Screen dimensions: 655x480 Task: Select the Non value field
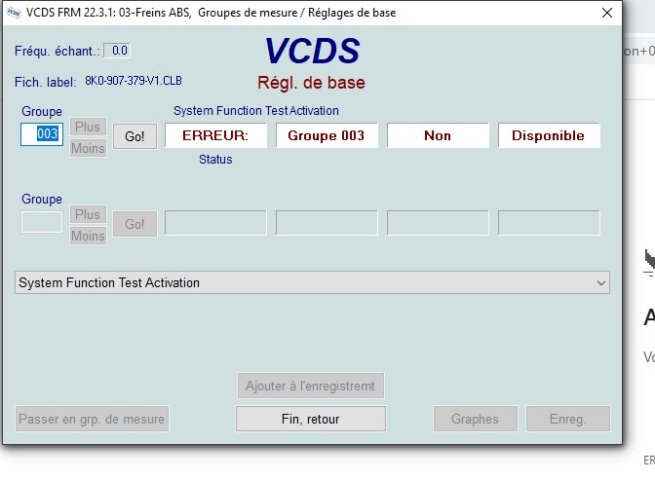pyautogui.click(x=438, y=135)
